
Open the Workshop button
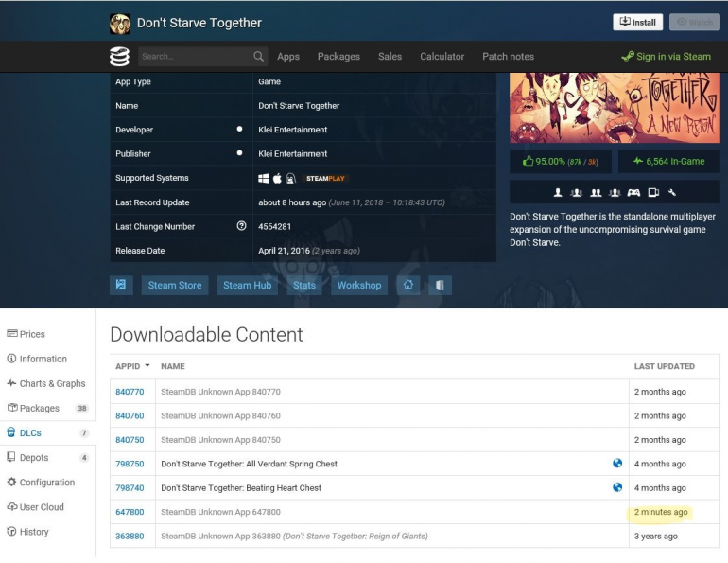tap(359, 285)
